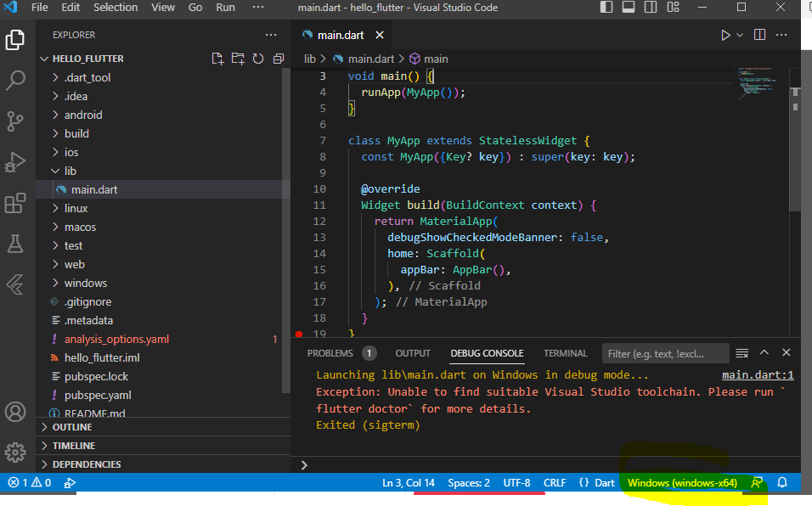812x506 pixels.
Task: Click the debug console filter field
Action: pos(665,353)
